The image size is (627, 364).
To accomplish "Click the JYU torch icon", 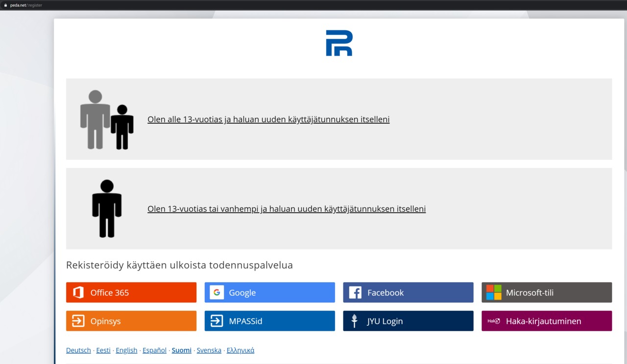I will [355, 321].
